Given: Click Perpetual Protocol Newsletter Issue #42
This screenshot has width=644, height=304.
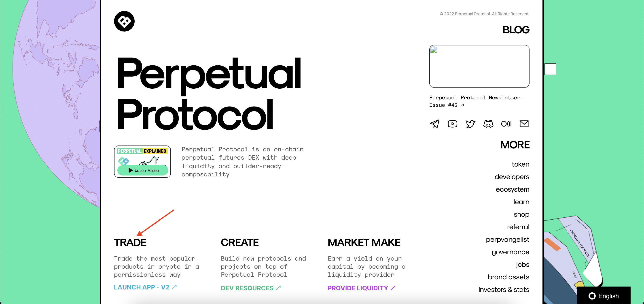Looking at the screenshot, I should [477, 101].
